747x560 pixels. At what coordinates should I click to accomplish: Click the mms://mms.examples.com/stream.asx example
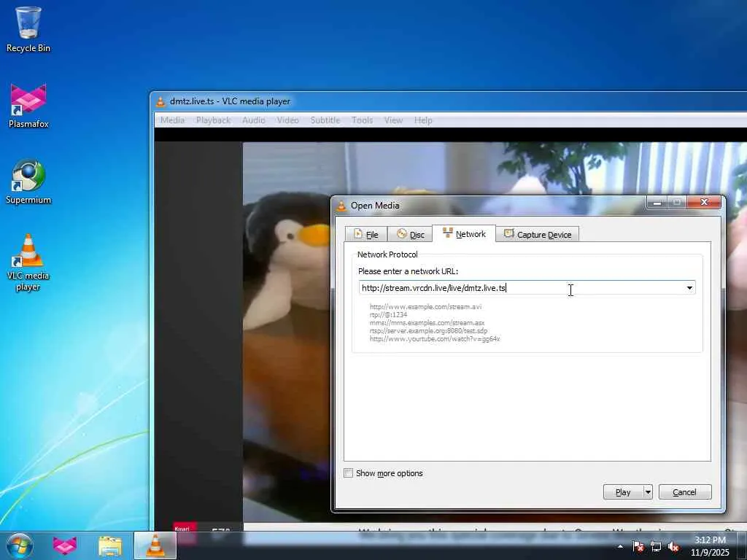[x=427, y=323]
